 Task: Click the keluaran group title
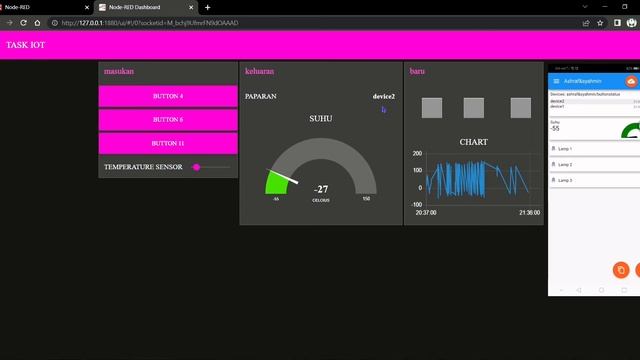tap(260, 71)
